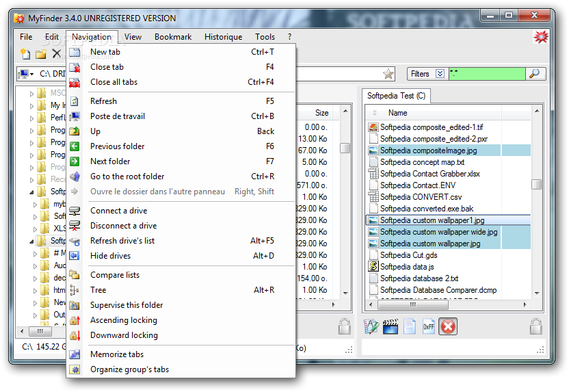Click the delete X toolbar icon
569x392 pixels.
click(57, 54)
